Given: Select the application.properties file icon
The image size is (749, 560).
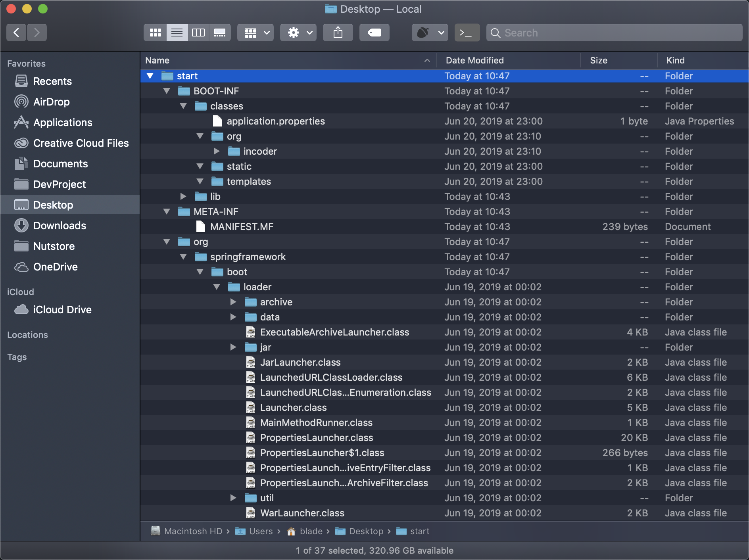Looking at the screenshot, I should pos(217,121).
